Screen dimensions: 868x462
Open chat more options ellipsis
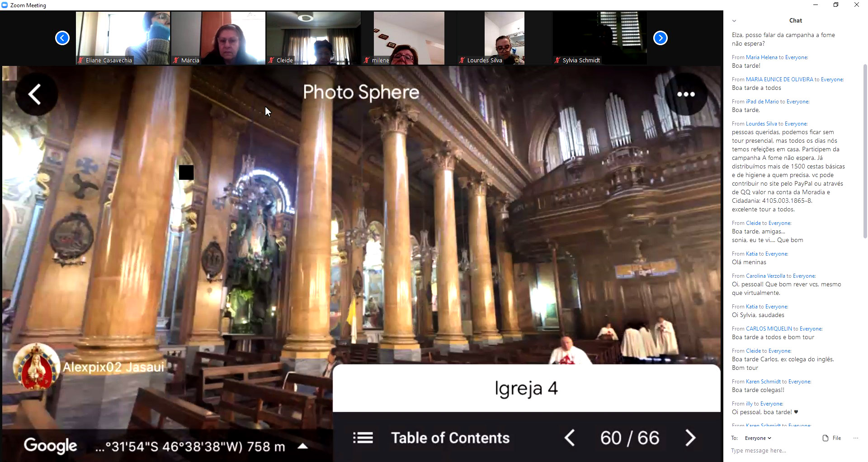[x=855, y=438]
